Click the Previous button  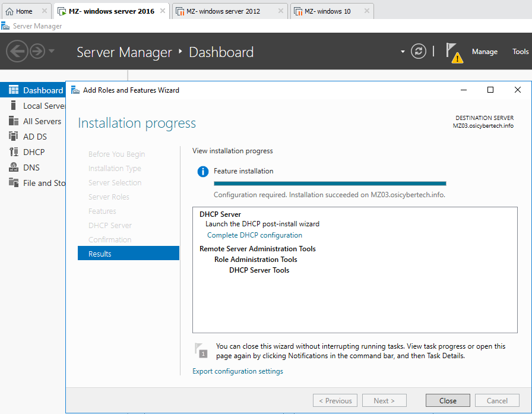pos(335,400)
